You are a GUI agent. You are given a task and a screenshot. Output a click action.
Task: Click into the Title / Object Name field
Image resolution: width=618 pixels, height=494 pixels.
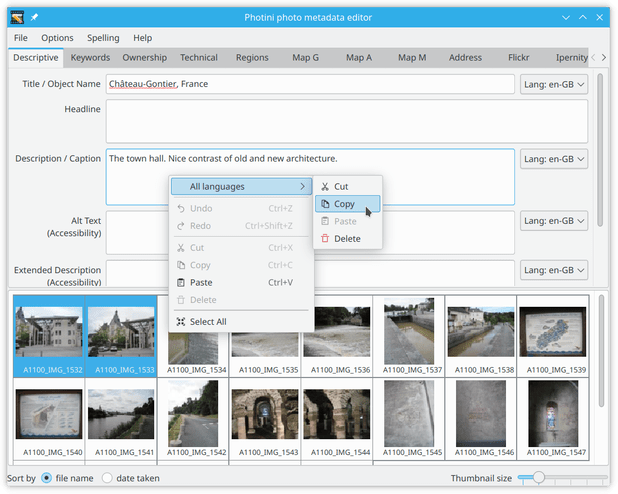tap(310, 84)
